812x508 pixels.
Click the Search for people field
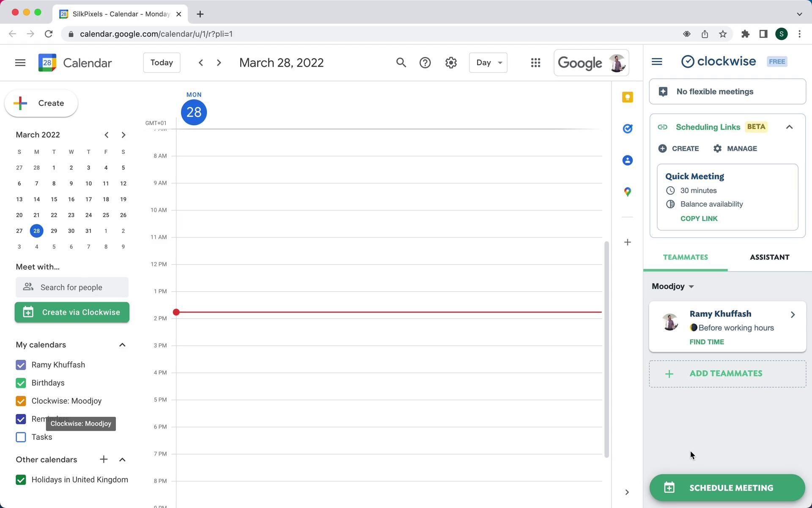(72, 287)
